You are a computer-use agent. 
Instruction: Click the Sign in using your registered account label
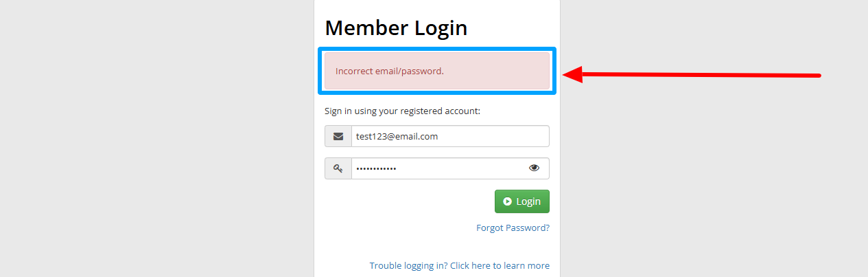[402, 111]
